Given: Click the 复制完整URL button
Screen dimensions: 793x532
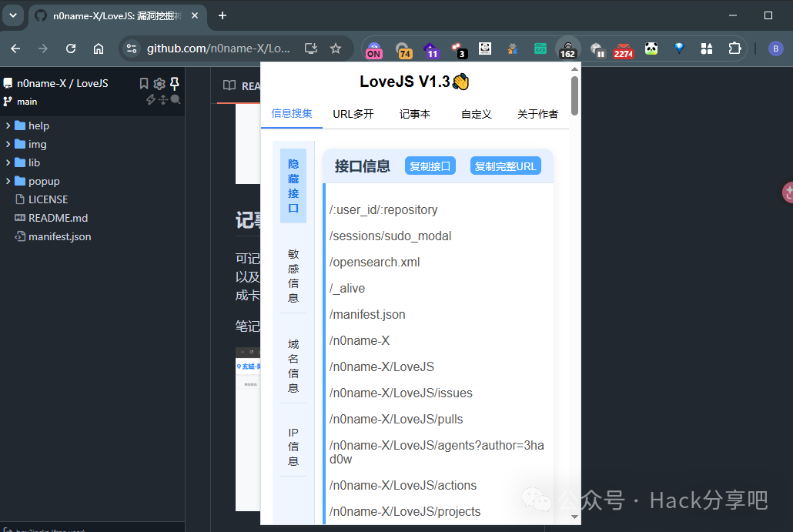Looking at the screenshot, I should pyautogui.click(x=505, y=166).
